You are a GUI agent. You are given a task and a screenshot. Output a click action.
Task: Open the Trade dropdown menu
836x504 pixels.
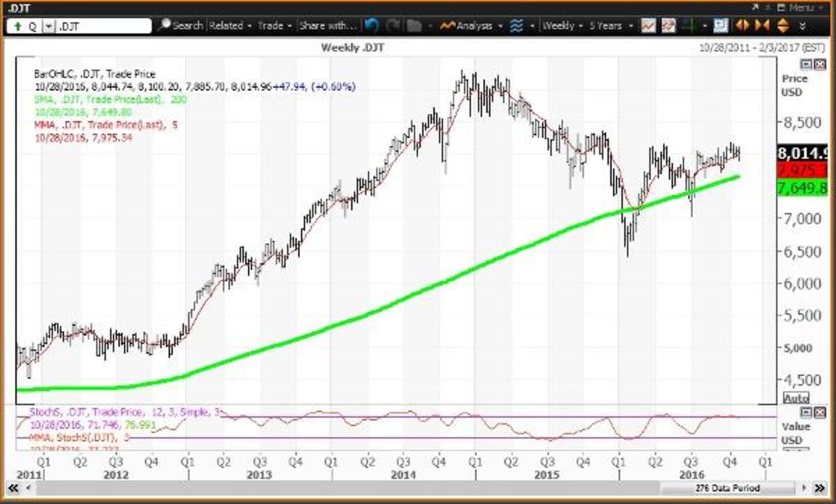pos(274,26)
